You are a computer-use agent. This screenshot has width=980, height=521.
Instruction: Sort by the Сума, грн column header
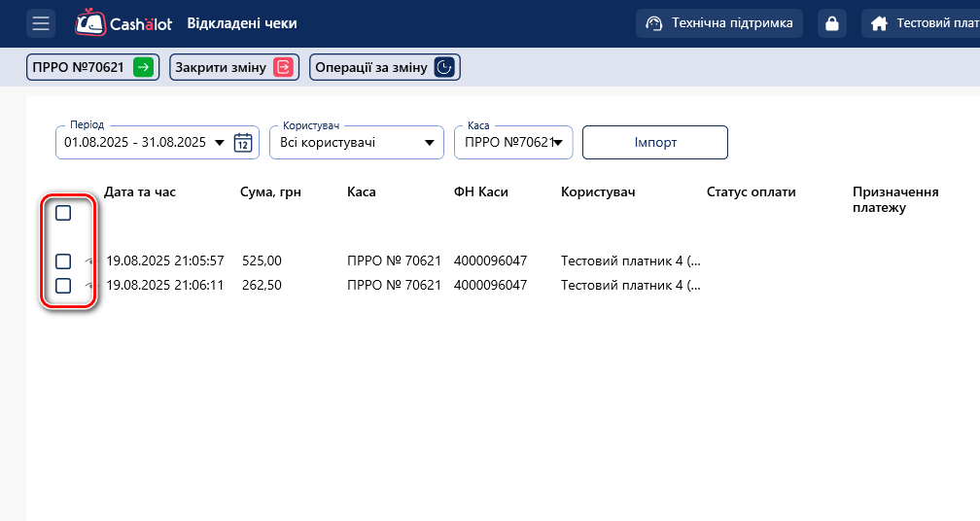[270, 192]
